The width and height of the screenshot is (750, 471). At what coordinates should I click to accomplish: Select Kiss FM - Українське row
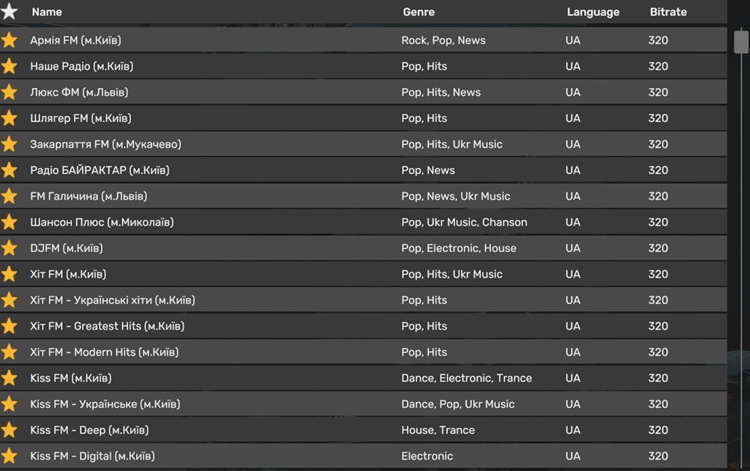pos(105,404)
